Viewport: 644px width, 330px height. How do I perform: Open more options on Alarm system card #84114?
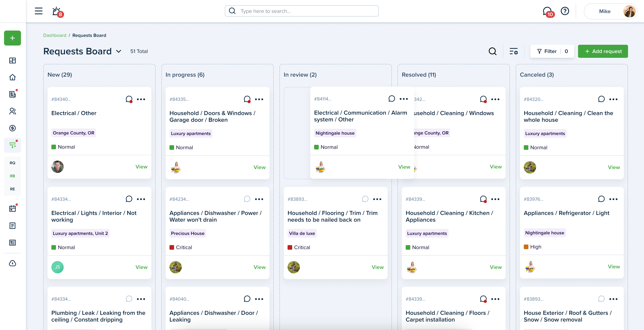404,99
